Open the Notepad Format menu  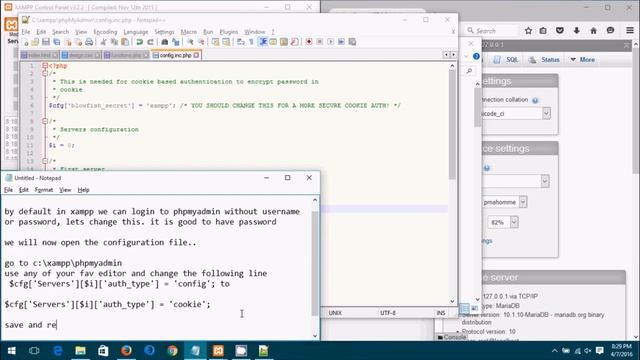coord(44,190)
